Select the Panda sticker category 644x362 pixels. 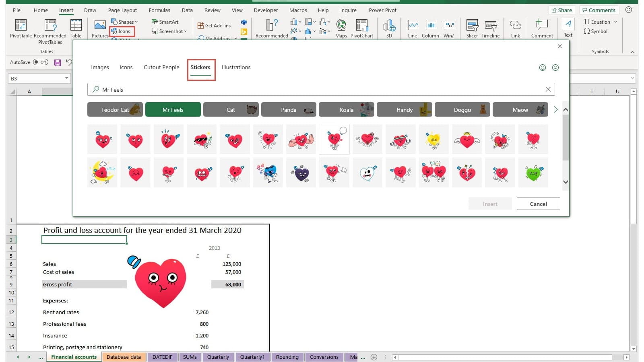[x=289, y=110]
